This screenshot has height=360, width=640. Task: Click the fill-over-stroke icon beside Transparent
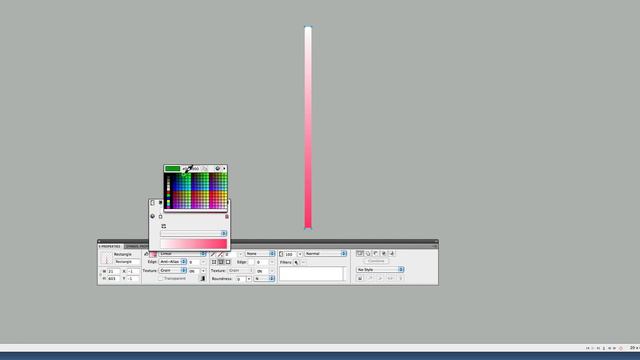[x=203, y=278]
